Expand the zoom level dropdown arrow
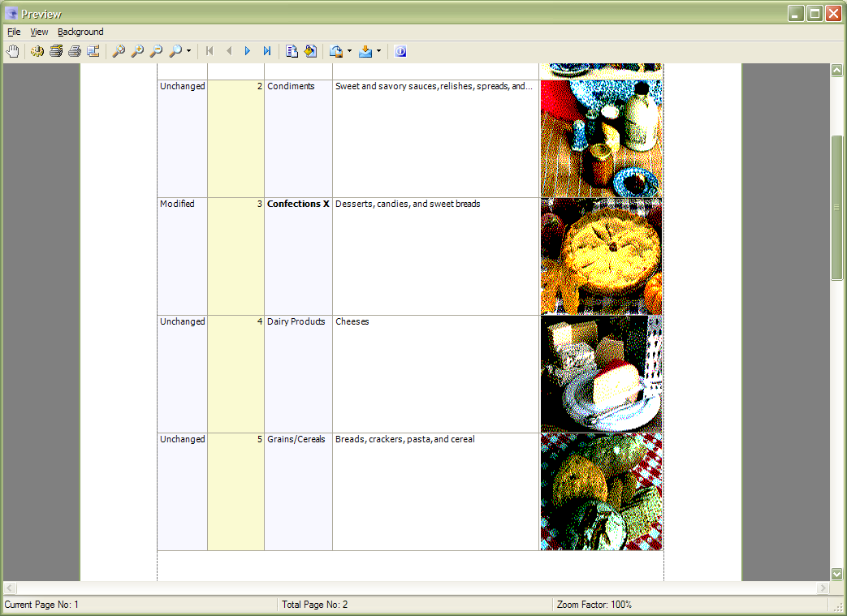 [x=188, y=51]
